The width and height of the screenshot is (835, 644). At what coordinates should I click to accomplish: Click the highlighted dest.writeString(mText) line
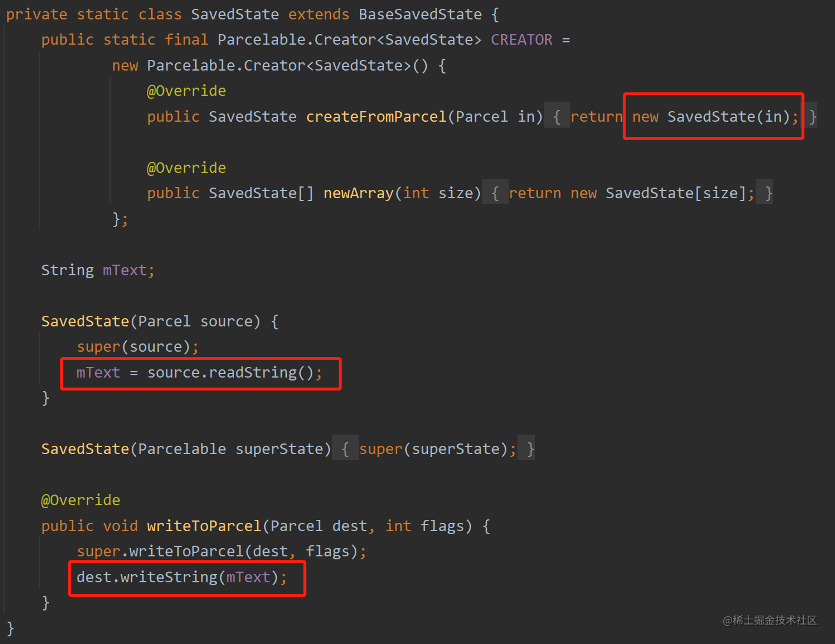click(181, 578)
